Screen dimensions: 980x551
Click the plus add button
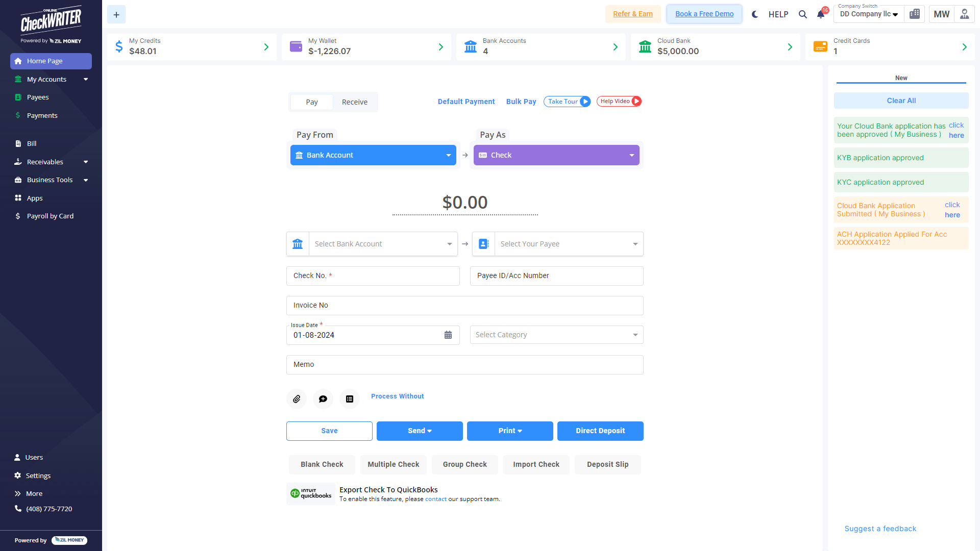pyautogui.click(x=116, y=15)
